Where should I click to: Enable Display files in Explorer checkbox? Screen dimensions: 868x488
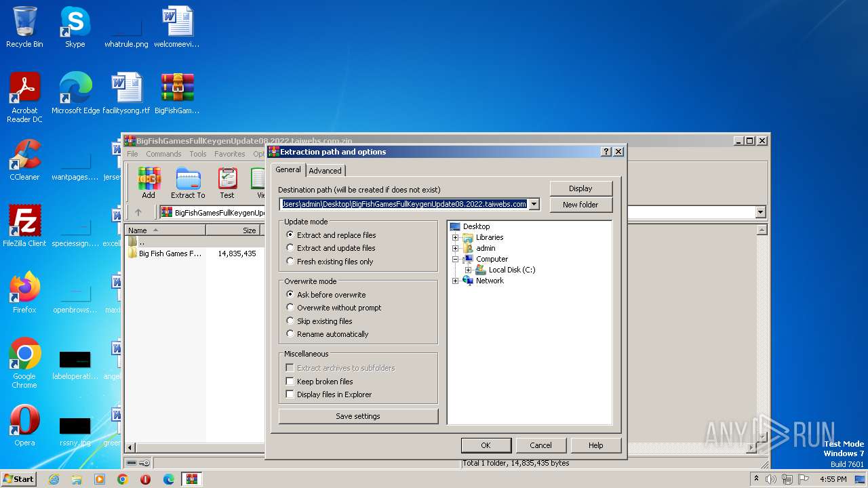290,394
